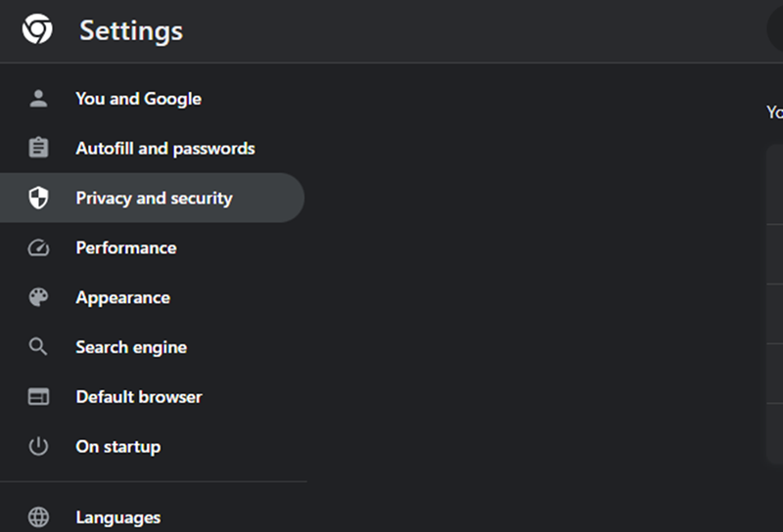The image size is (783, 532).
Task: Click the browser window icon for Default browser
Action: tap(38, 397)
